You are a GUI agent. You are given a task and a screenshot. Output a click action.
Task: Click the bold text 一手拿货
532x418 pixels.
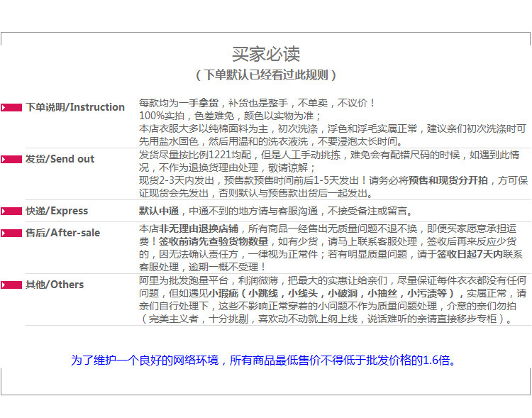pos(199,103)
